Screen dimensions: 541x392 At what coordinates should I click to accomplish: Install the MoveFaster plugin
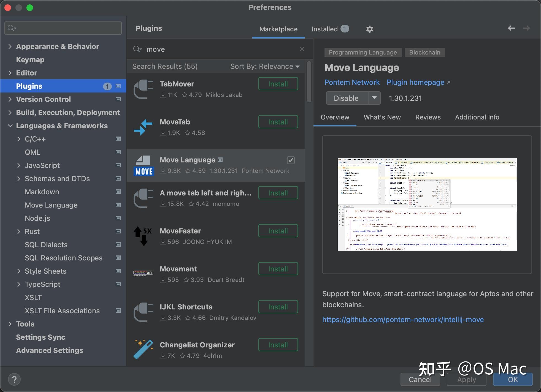click(x=278, y=231)
